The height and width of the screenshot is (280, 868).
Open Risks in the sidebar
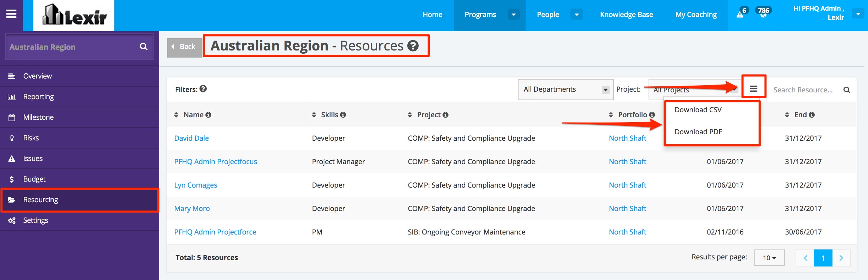point(80,138)
